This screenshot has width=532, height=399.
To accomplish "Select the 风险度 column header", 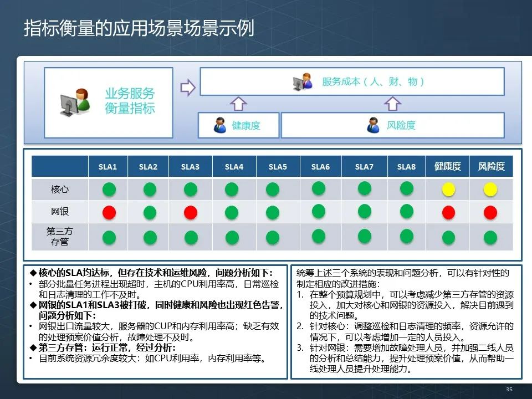I will [x=492, y=166].
